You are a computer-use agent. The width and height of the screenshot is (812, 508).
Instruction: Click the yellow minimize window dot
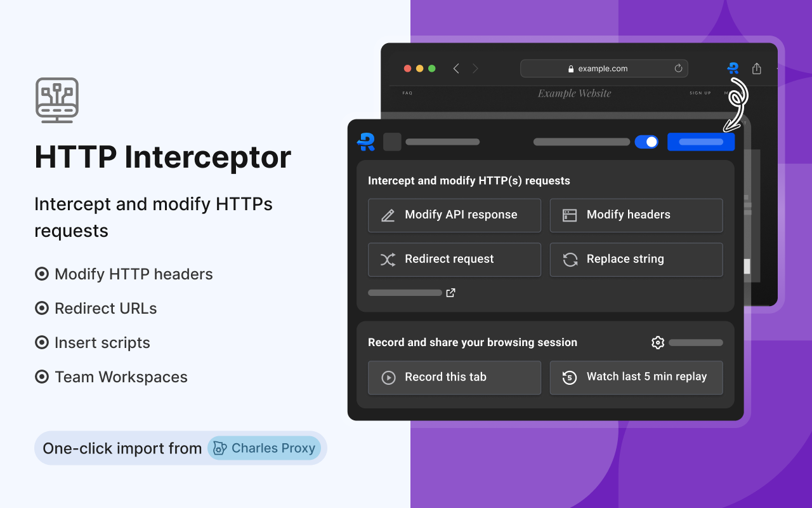click(x=420, y=69)
